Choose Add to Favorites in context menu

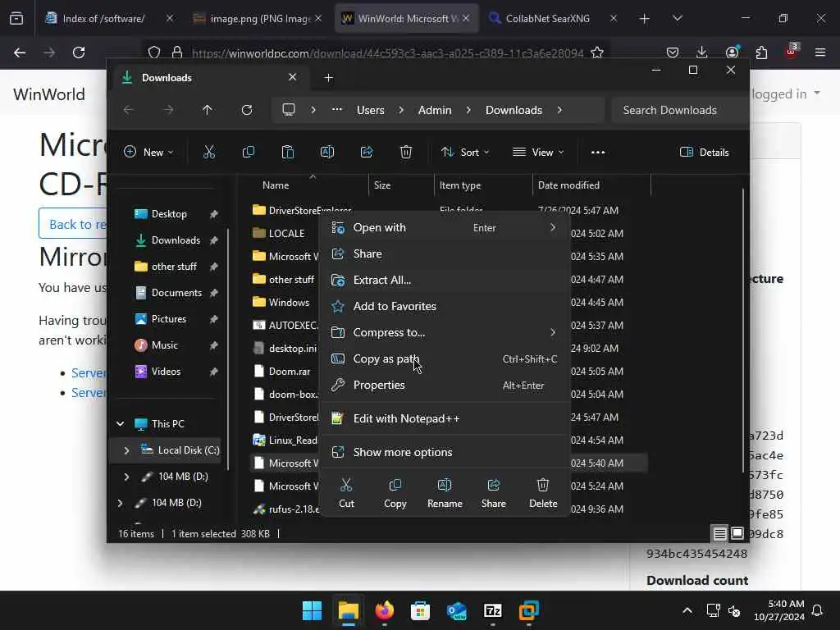pyautogui.click(x=444, y=307)
